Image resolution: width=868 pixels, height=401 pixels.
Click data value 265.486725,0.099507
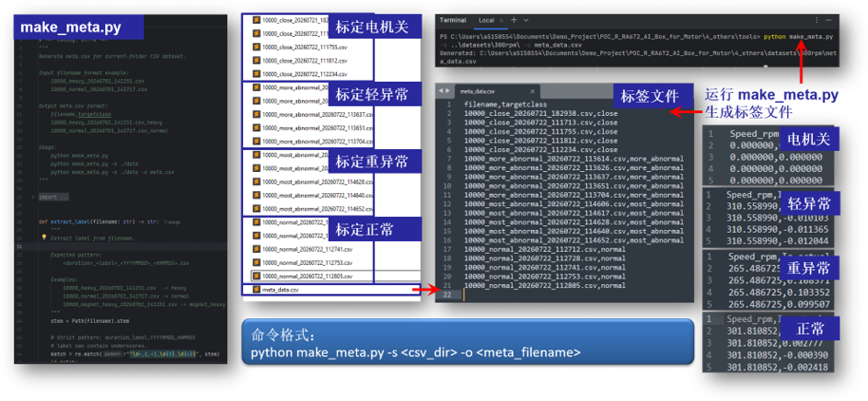pyautogui.click(x=778, y=304)
